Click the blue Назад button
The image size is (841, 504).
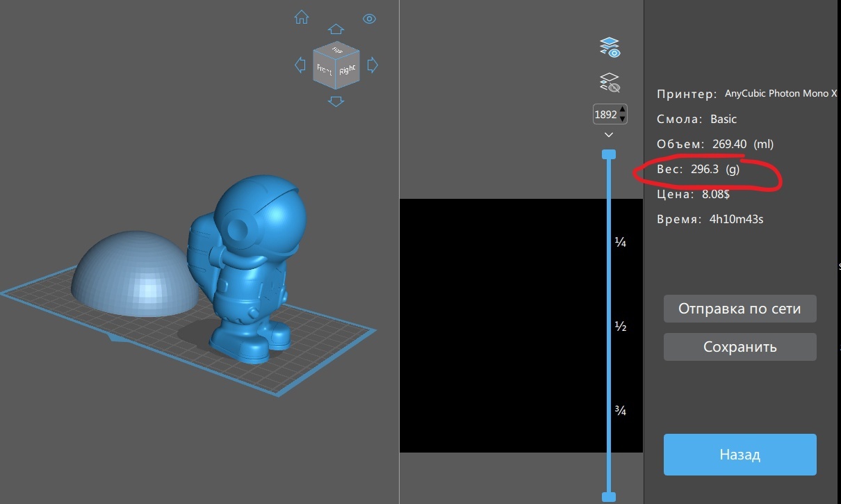tap(740, 455)
